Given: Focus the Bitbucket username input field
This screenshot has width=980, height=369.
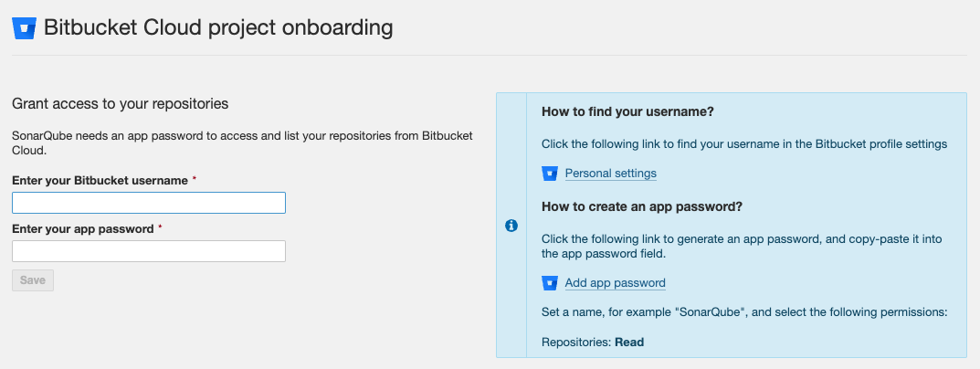Looking at the screenshot, I should pyautogui.click(x=149, y=203).
